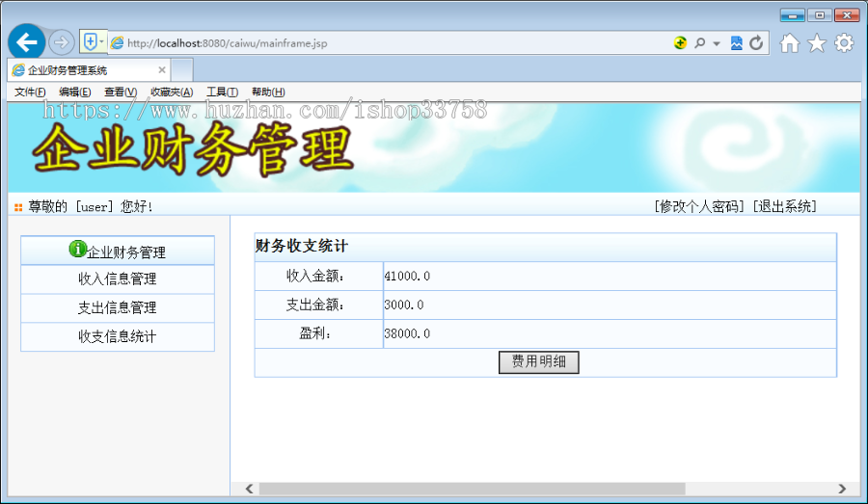Click the compatibility view icon
The height and width of the screenshot is (504, 868).
click(x=736, y=42)
